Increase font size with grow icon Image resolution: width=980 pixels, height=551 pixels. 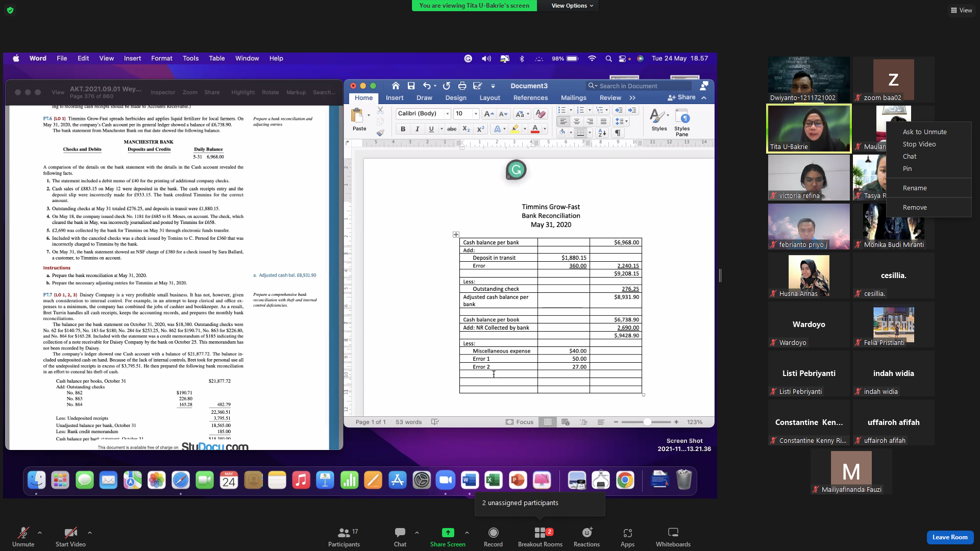pos(488,114)
